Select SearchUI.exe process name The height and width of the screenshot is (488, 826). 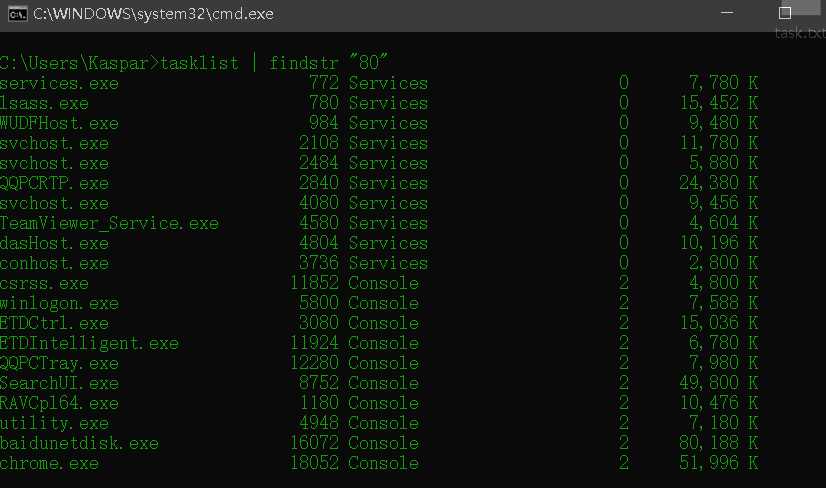[x=60, y=384]
